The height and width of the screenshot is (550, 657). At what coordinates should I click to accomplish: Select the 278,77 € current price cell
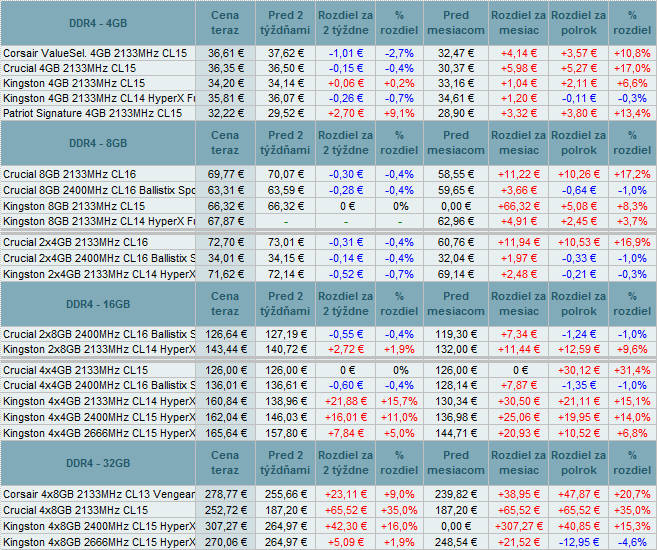(225, 494)
